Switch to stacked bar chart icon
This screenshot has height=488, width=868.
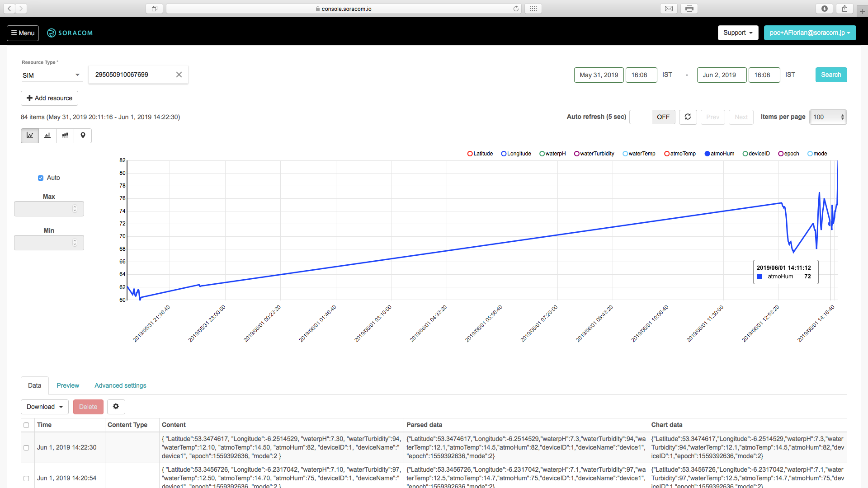point(65,136)
